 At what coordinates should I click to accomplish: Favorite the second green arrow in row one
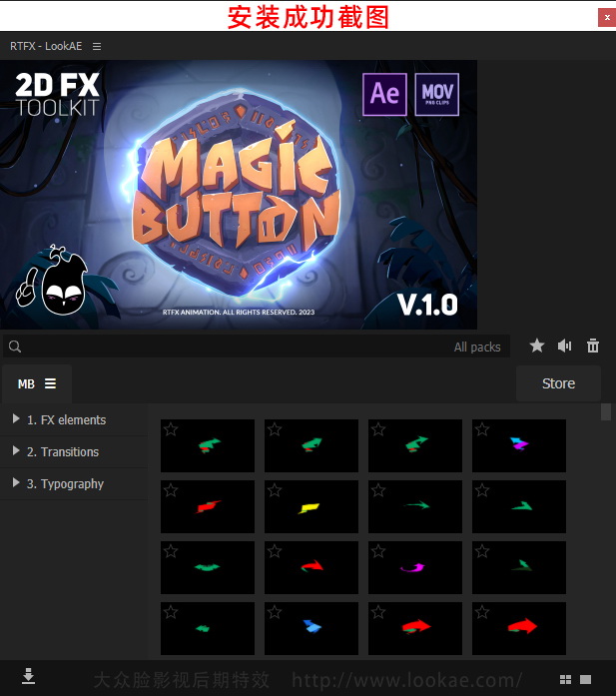[x=275, y=429]
